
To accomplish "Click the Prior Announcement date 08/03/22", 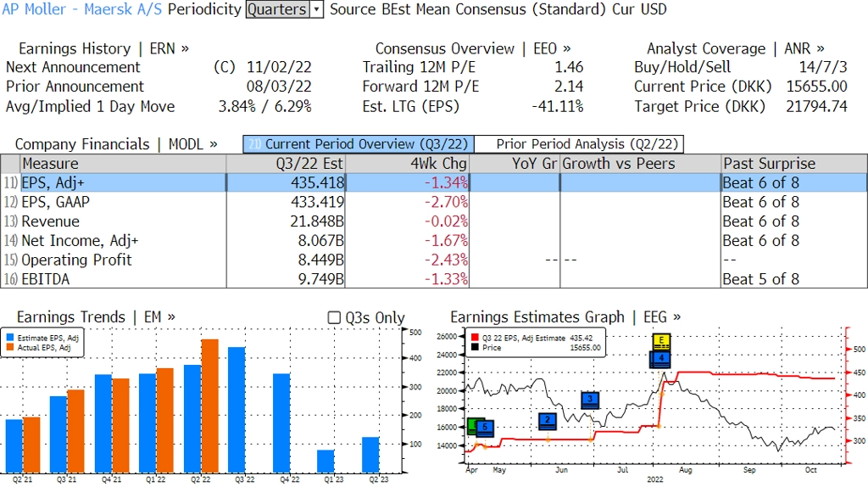I will (x=279, y=87).
